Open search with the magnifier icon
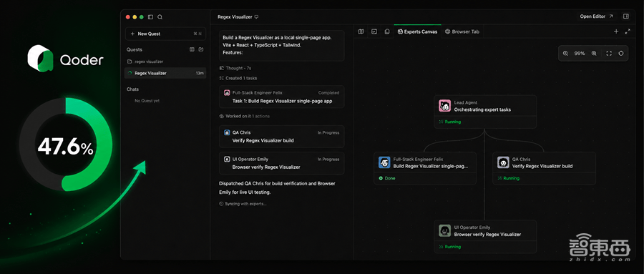Screen dimensions: 644x274 coord(160,17)
